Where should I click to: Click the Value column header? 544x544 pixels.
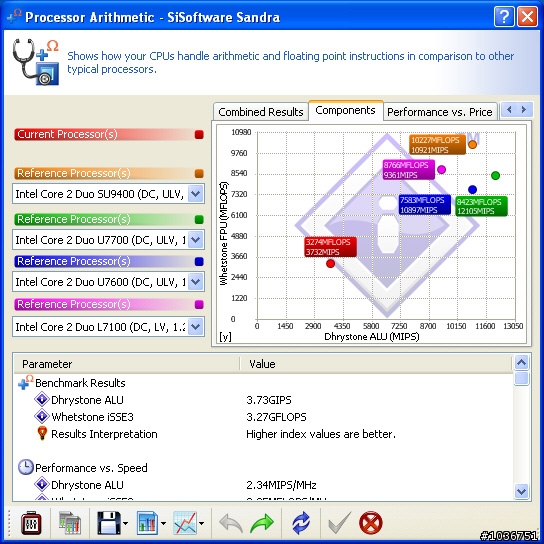(x=377, y=364)
